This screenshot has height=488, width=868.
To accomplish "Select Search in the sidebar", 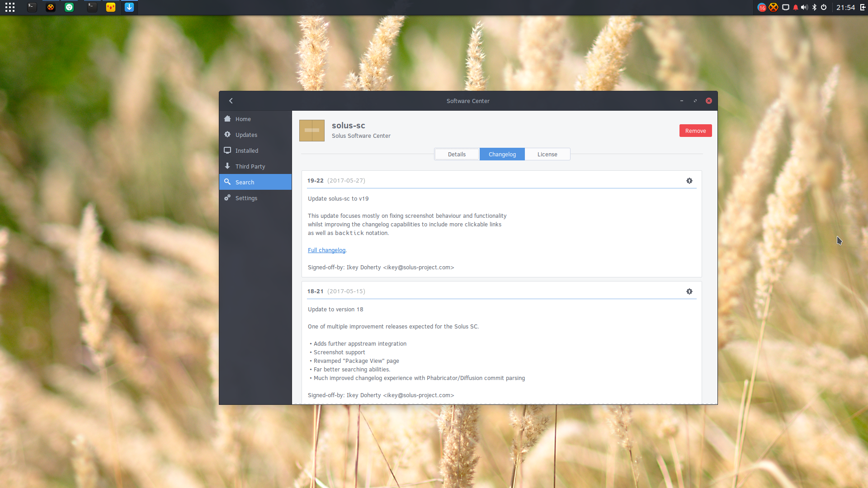I will [x=255, y=182].
